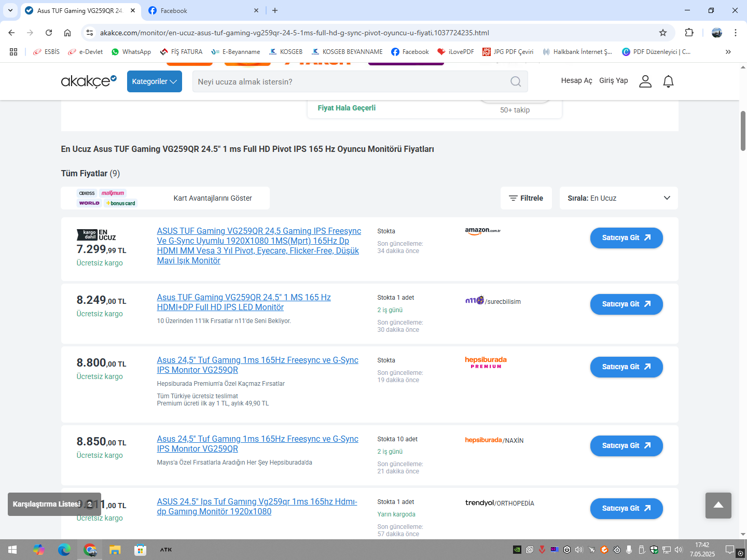Open KOSGEB BEYANNAME bookmark
The height and width of the screenshot is (560, 747).
(x=347, y=52)
